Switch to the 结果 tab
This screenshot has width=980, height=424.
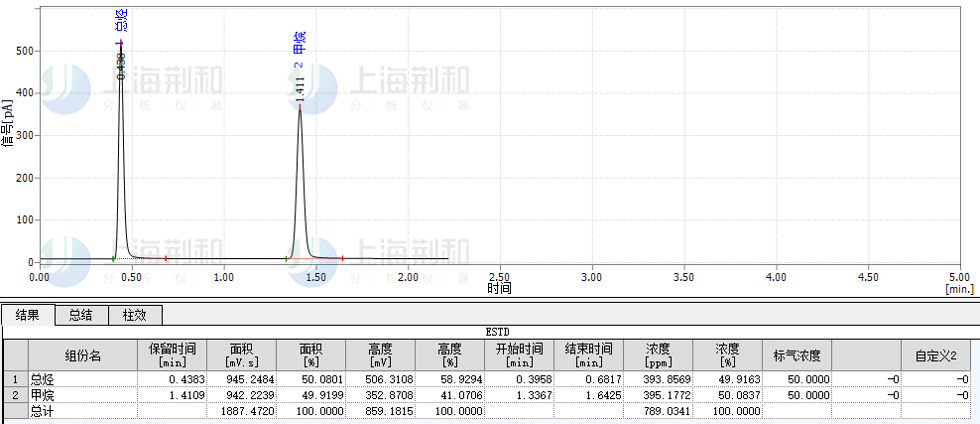coord(29,315)
